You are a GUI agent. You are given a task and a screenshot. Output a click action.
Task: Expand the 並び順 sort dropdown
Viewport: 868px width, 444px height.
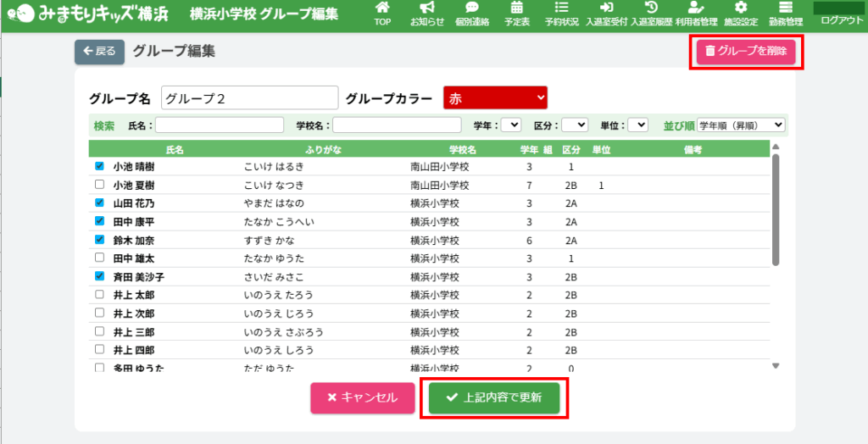(741, 125)
